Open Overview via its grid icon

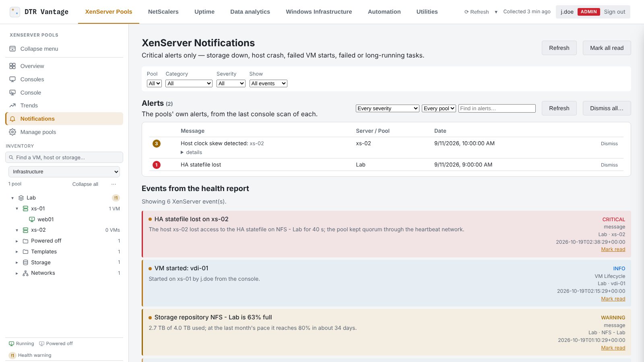(x=12, y=66)
